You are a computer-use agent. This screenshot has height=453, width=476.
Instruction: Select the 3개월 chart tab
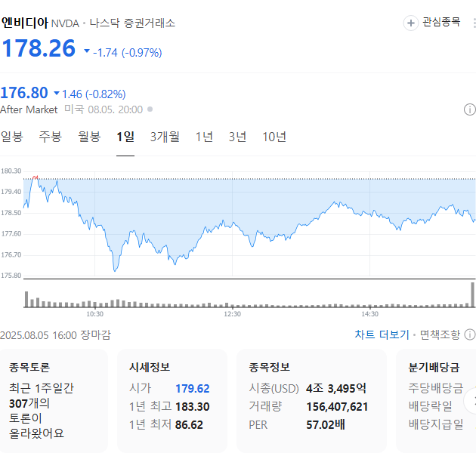pyautogui.click(x=165, y=137)
